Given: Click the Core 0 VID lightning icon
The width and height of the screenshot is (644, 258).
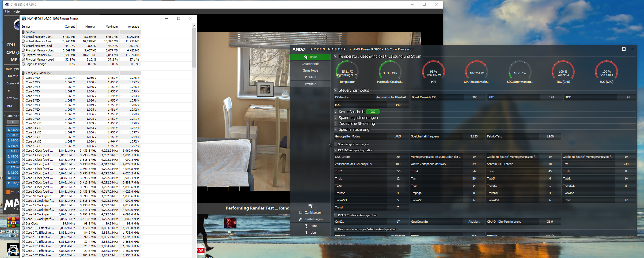Looking at the screenshot, I should click(23, 78).
